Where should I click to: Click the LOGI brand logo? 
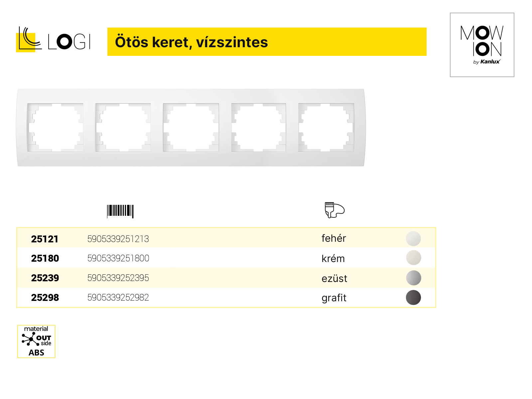(54, 39)
